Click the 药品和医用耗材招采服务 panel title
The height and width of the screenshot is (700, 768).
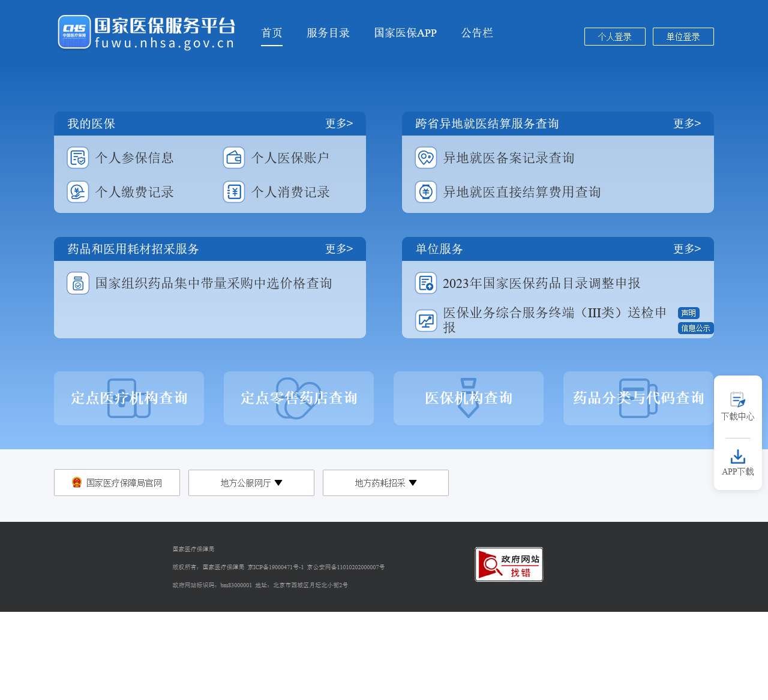[x=133, y=249]
